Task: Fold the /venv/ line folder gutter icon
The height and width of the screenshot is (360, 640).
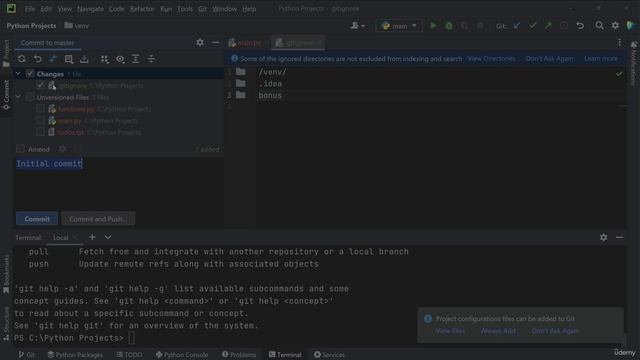Action: click(241, 72)
